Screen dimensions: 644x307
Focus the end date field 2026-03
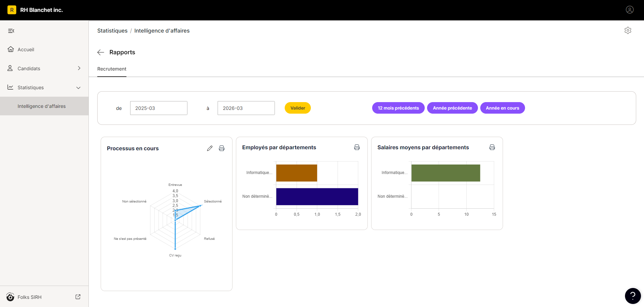tap(246, 108)
